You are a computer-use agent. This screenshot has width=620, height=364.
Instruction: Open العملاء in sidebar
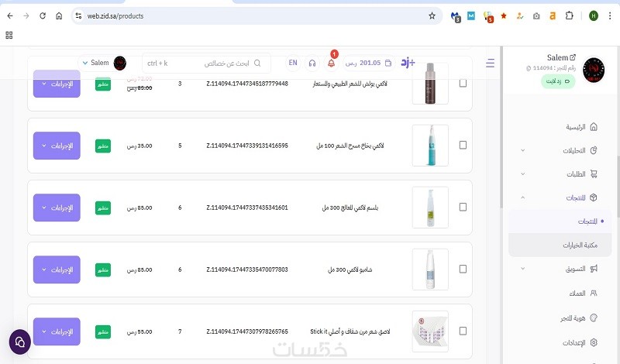click(x=583, y=294)
